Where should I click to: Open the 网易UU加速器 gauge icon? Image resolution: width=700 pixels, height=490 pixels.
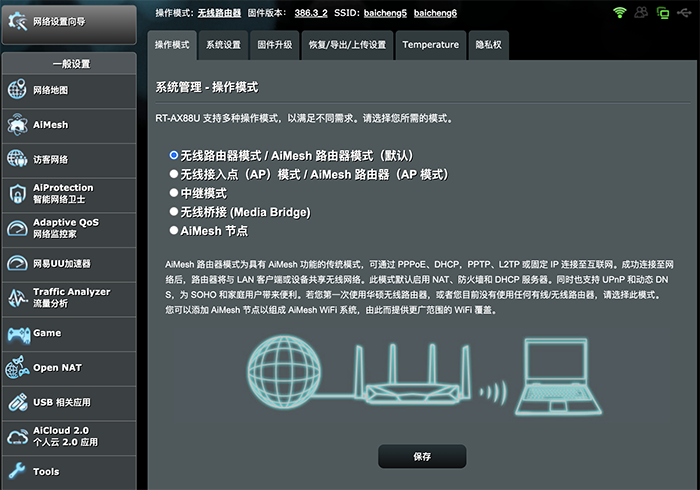17,263
